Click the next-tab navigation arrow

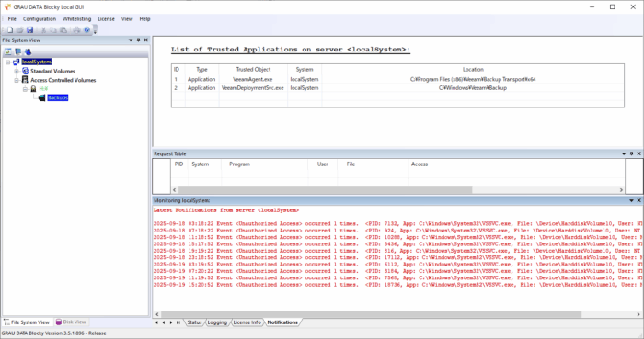(x=171, y=322)
